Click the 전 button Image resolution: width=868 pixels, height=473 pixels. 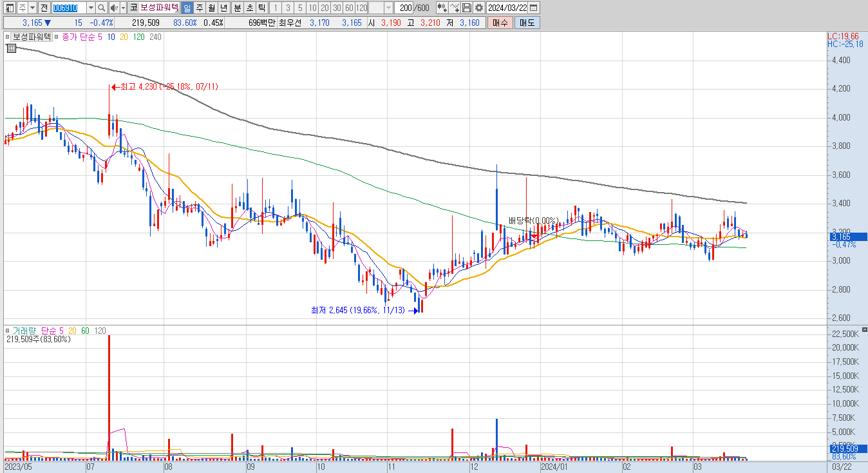point(44,8)
